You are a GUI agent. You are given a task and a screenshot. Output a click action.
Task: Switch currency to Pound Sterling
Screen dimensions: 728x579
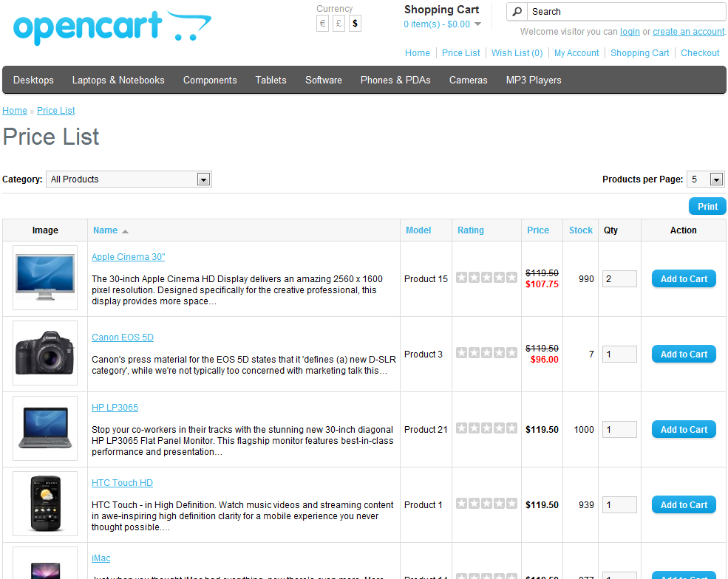click(x=339, y=24)
